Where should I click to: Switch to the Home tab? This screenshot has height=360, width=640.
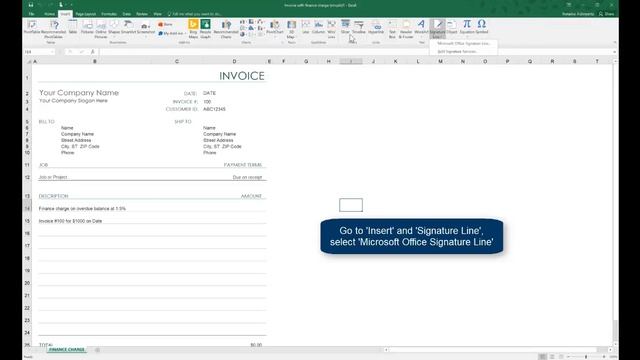[x=49, y=14]
